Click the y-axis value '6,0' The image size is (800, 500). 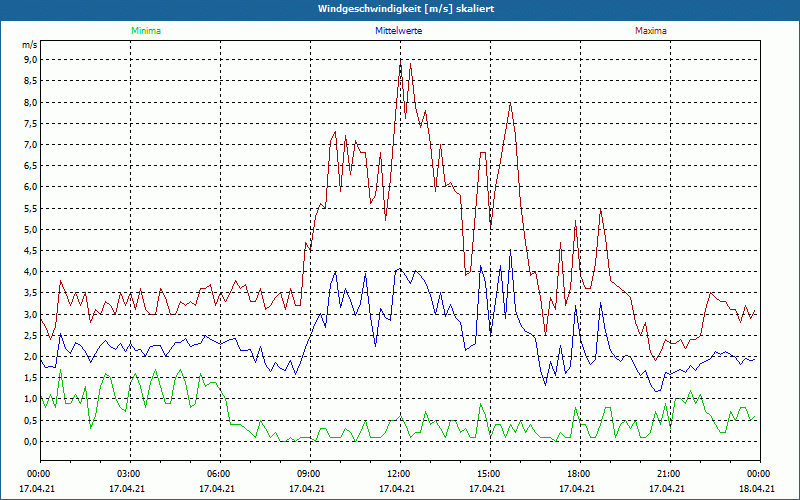coord(31,187)
